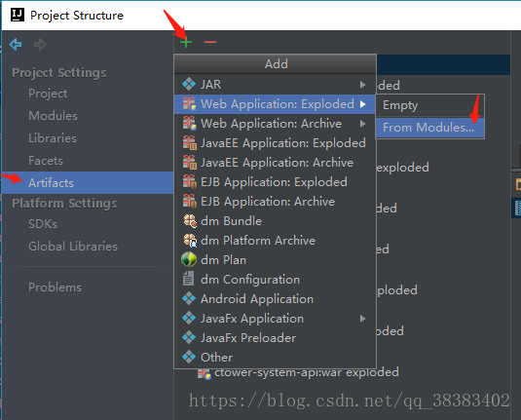Viewport: 521px width, 420px height.
Task: Click the JavaEE Application: Exploded icon
Action: click(x=189, y=143)
